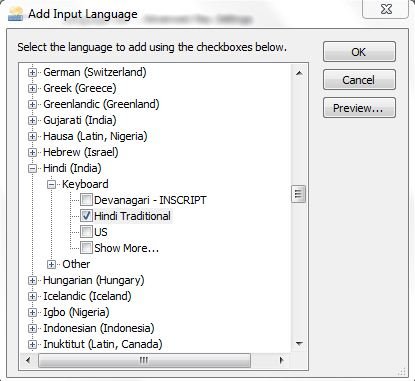The image size is (415, 381).
Task: Expand the Greek (Greece) node
Action: 32,88
